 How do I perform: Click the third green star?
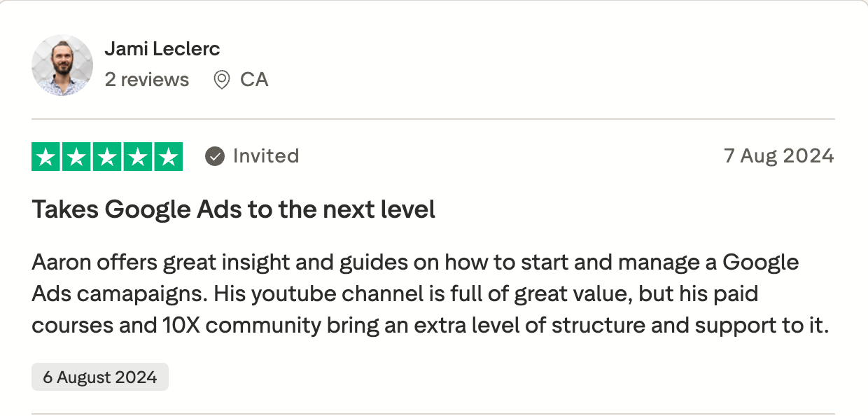coord(107,156)
